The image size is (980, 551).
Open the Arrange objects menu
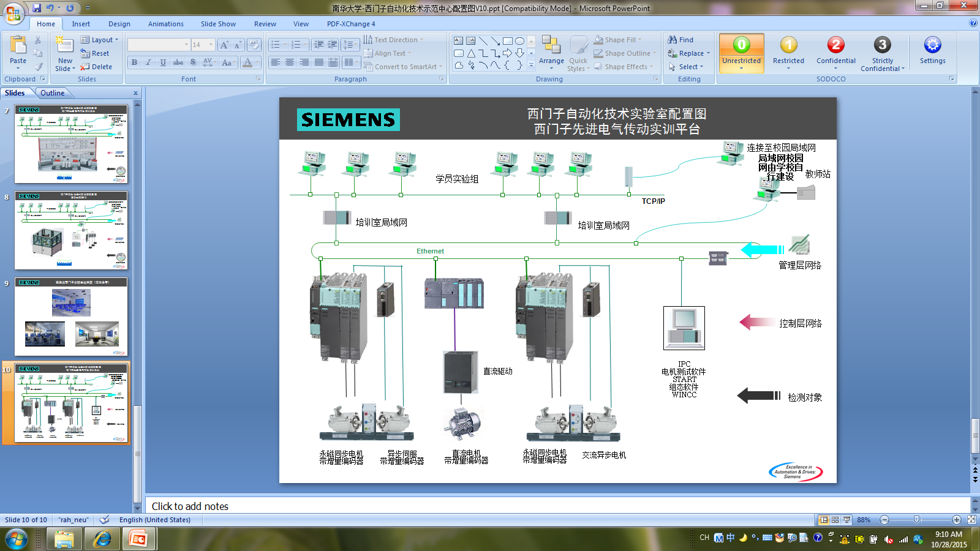pyautogui.click(x=551, y=53)
